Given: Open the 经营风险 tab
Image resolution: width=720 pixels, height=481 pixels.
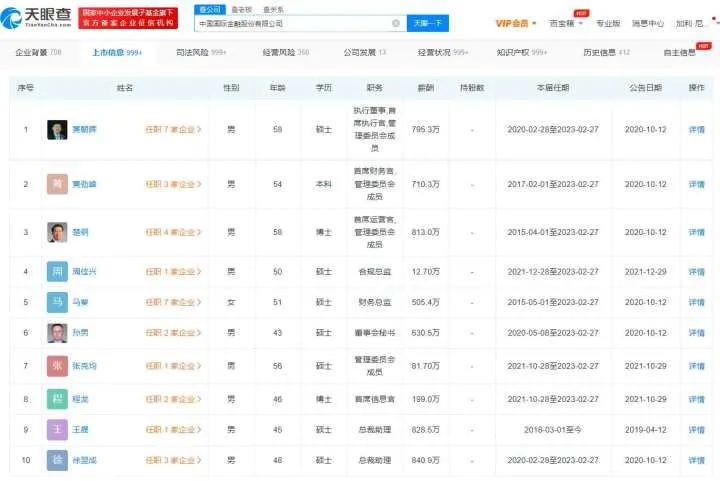Looking at the screenshot, I should click(x=286, y=52).
